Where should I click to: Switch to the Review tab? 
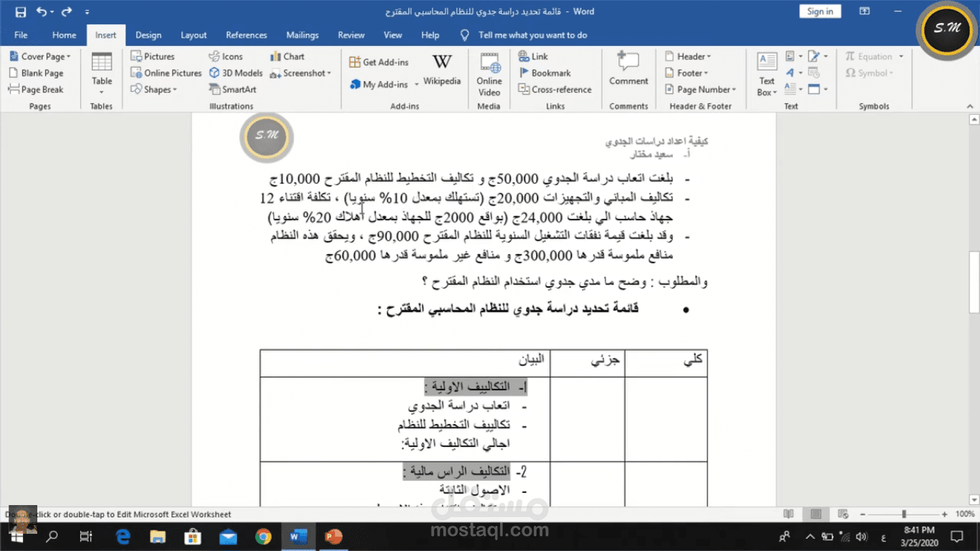(x=352, y=35)
